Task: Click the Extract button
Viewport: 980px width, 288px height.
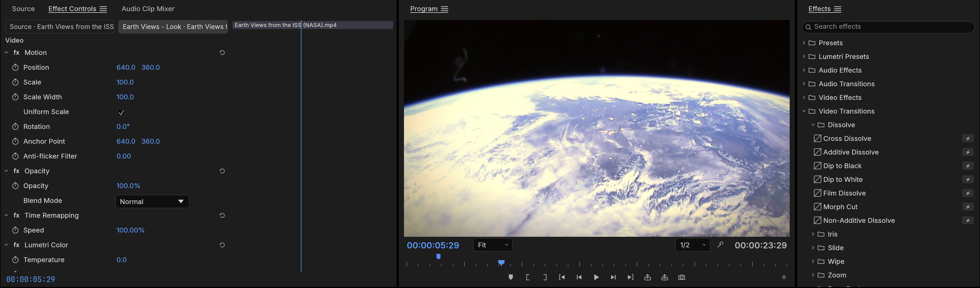Action: (665, 277)
